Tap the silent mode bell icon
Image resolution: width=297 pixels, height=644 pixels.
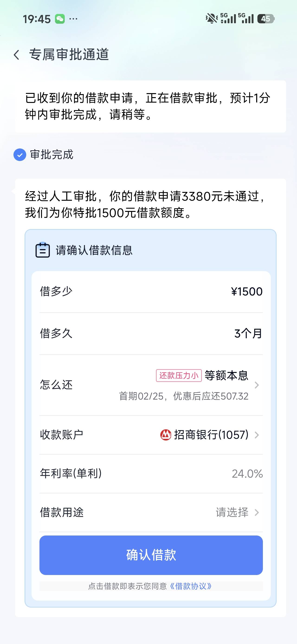coord(211,19)
